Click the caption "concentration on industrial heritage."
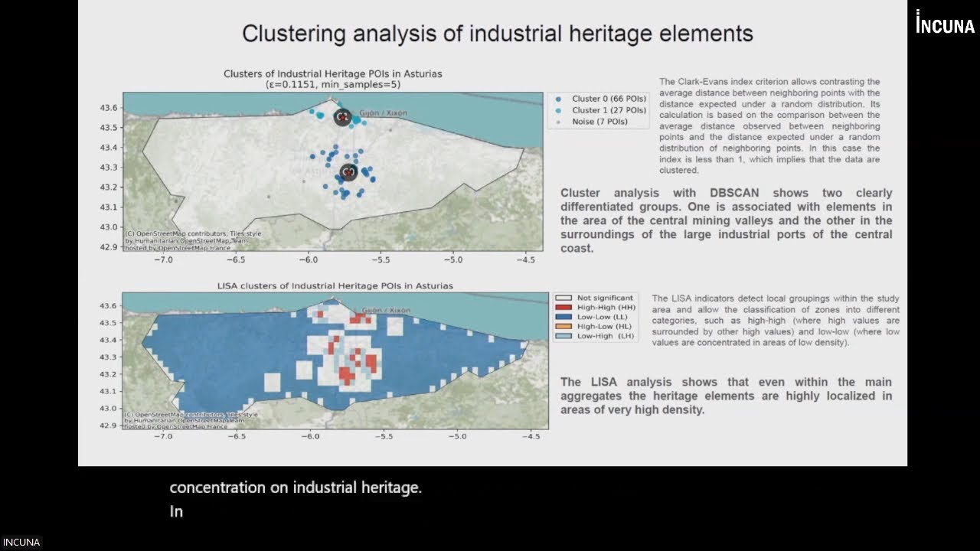This screenshot has height=551, width=980. point(296,487)
